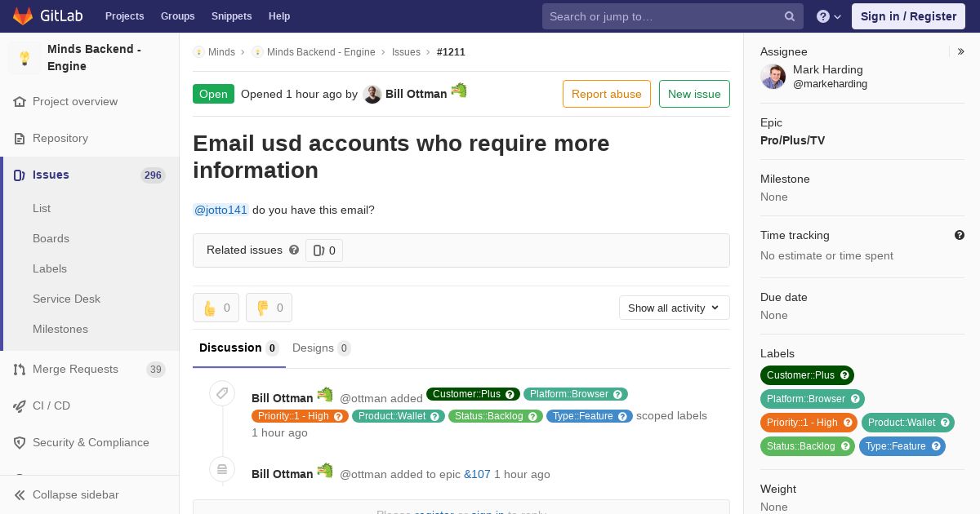Open the top bar Help menu item
The height and width of the screenshot is (514, 980).
click(x=279, y=16)
